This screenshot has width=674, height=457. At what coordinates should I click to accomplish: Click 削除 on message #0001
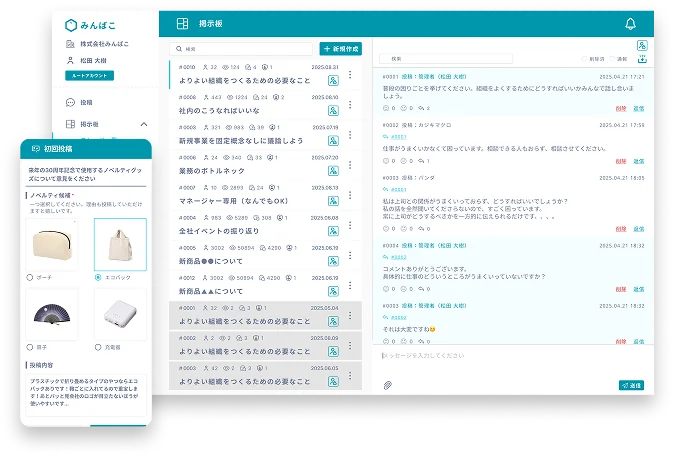click(x=621, y=109)
